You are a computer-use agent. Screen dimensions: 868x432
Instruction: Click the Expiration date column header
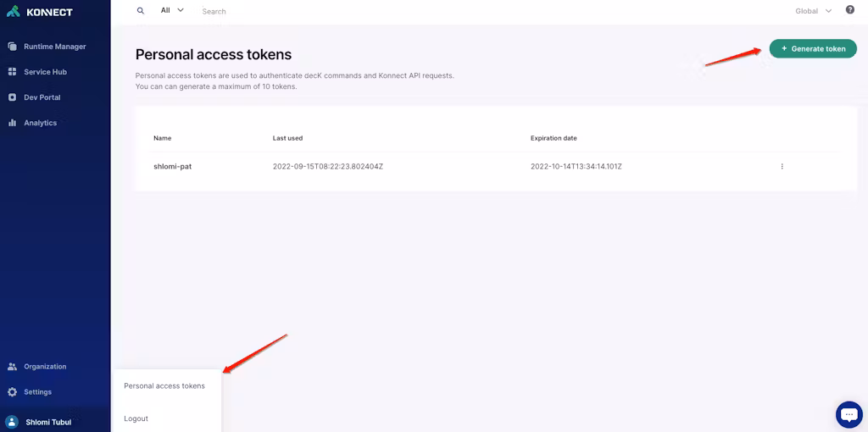(x=554, y=138)
